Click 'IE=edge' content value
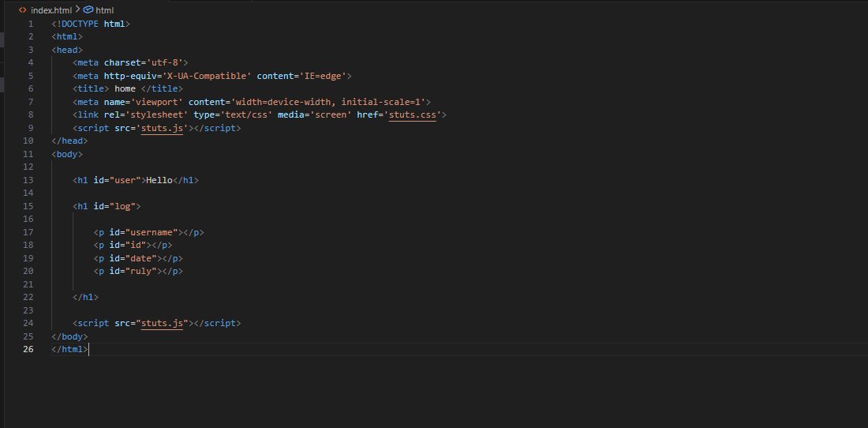The image size is (868, 428). 324,76
